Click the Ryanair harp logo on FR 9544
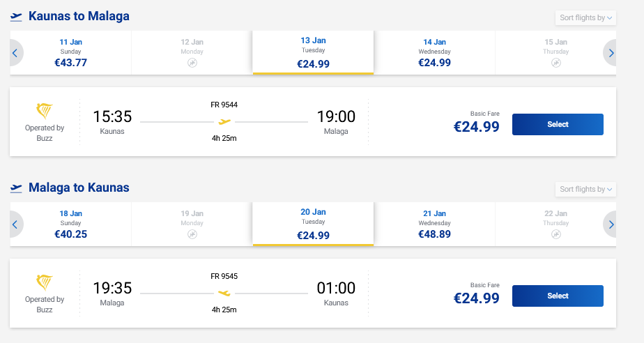Viewport: 644px width, 343px height. [x=45, y=112]
